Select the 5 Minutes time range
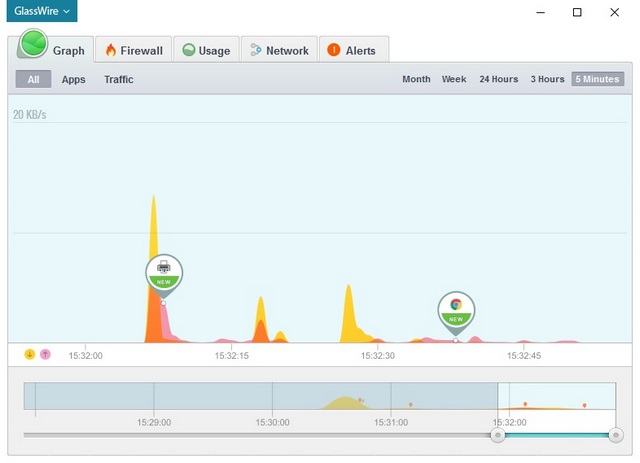Image resolution: width=640 pixels, height=463 pixels. (597, 79)
